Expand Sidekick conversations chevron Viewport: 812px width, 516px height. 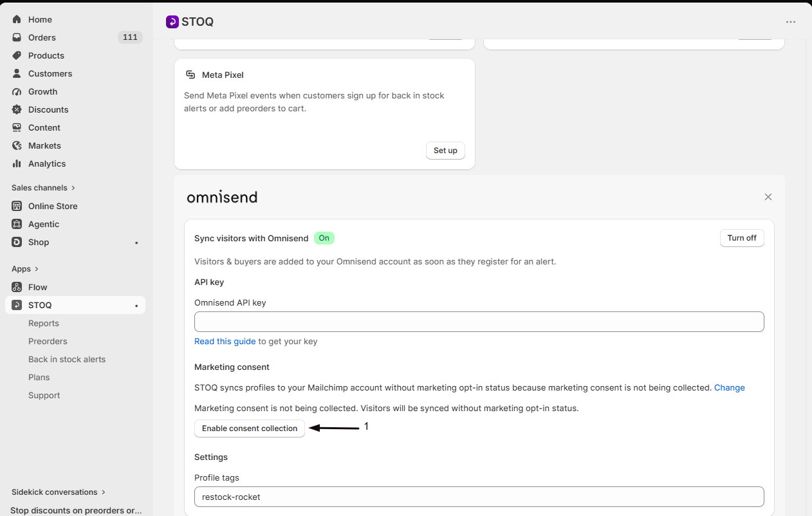pyautogui.click(x=104, y=492)
